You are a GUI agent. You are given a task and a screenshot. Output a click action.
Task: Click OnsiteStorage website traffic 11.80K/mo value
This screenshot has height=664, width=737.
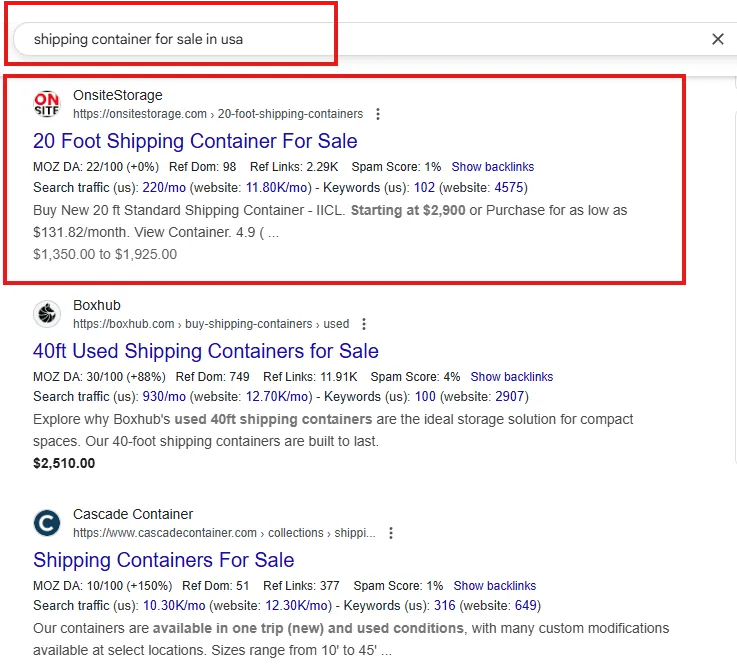[276, 187]
